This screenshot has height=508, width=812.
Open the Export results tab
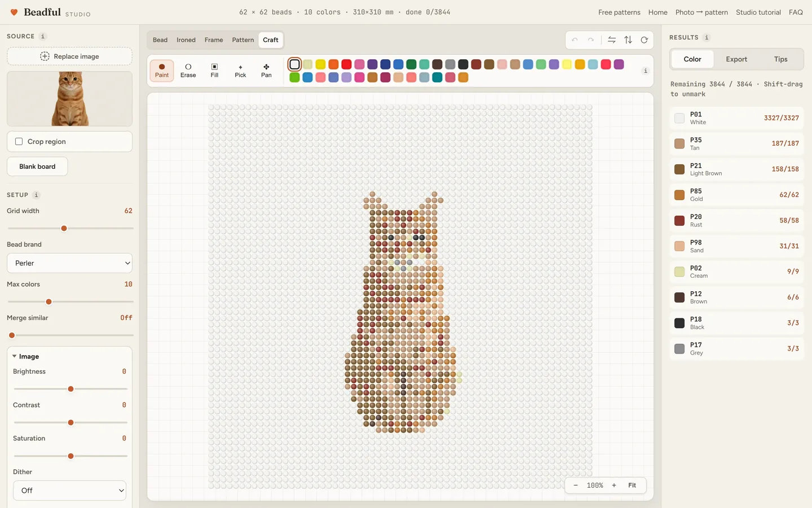(736, 59)
